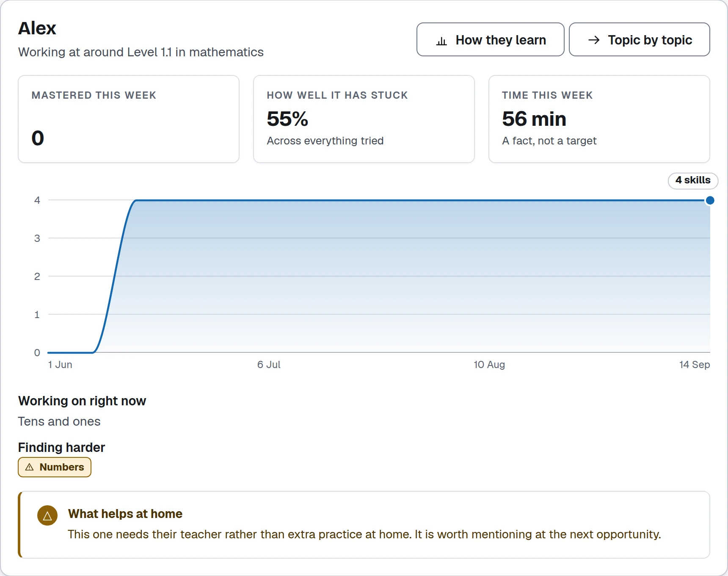Click 'A fact, not a target' caption

pyautogui.click(x=549, y=141)
